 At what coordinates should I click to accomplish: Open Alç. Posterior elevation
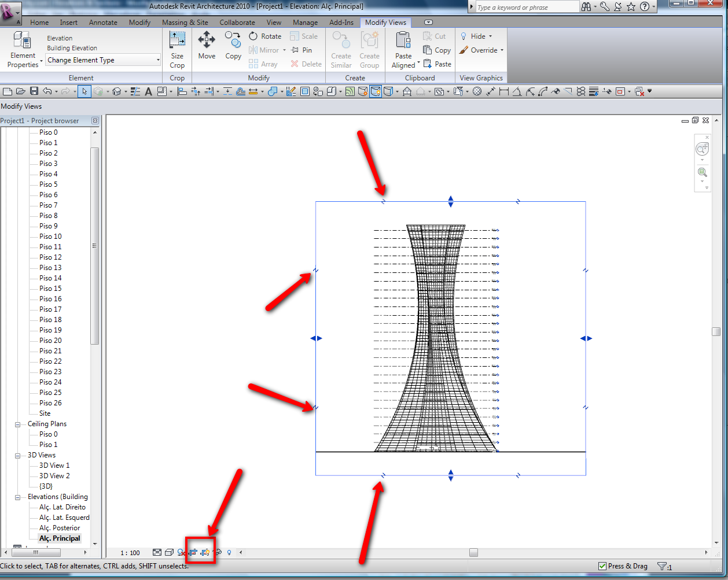pyautogui.click(x=60, y=528)
